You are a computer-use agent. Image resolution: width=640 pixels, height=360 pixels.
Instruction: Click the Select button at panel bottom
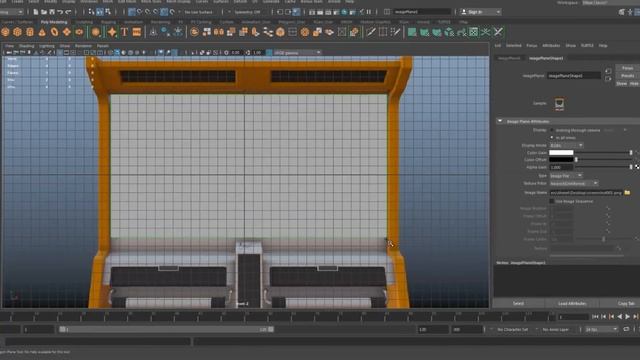518,303
